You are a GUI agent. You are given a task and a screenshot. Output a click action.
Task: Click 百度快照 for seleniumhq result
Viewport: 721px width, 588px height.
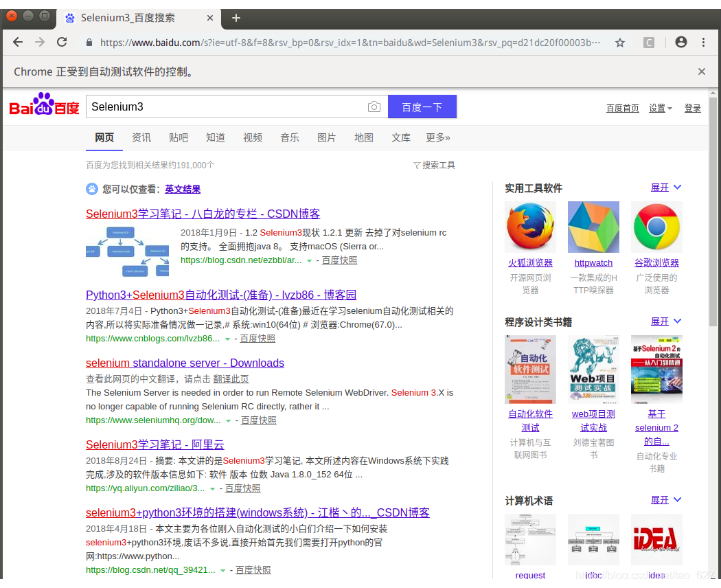(258, 420)
